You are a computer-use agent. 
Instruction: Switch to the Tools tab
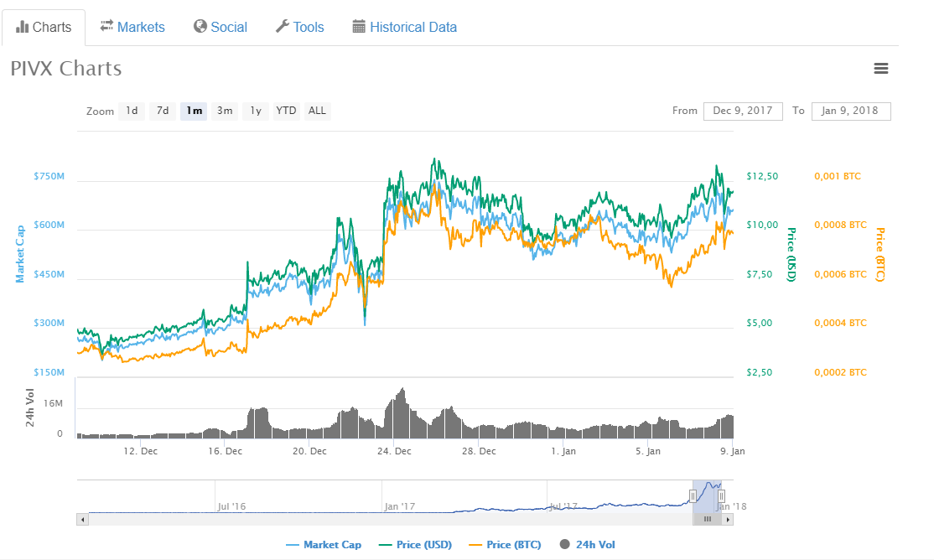(x=299, y=27)
